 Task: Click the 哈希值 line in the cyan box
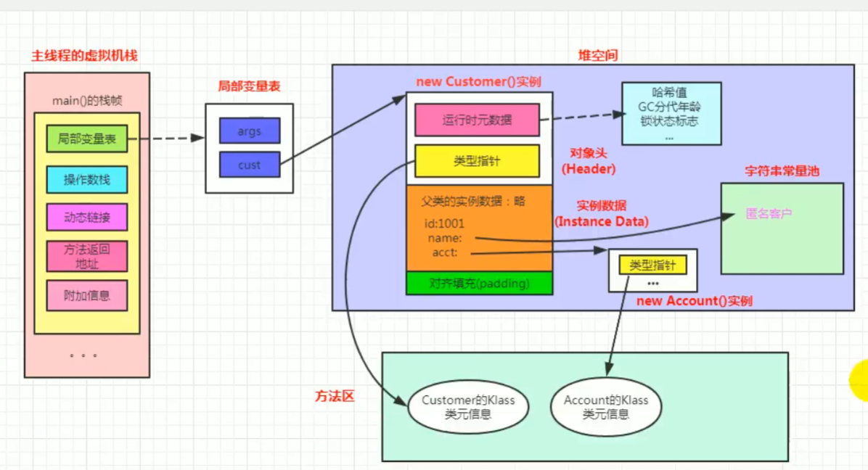[669, 93]
